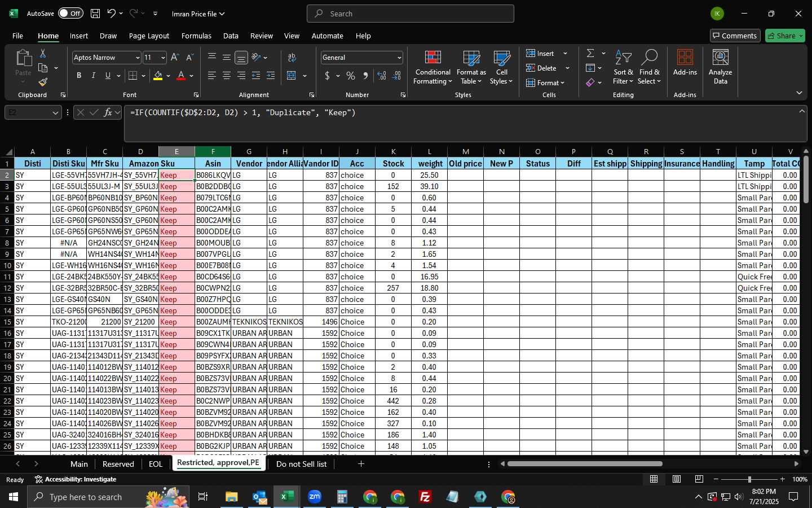Apply Comma Style format

coord(365,76)
